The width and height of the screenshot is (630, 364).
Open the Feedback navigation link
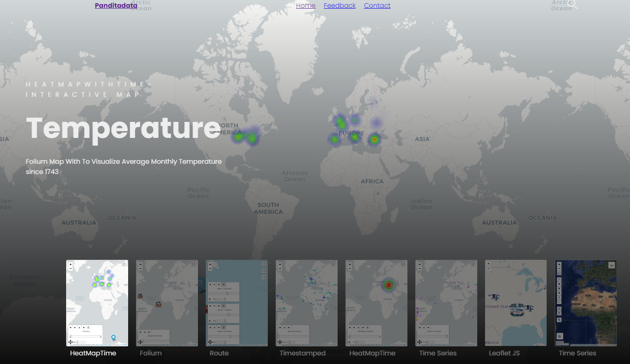click(x=340, y=5)
